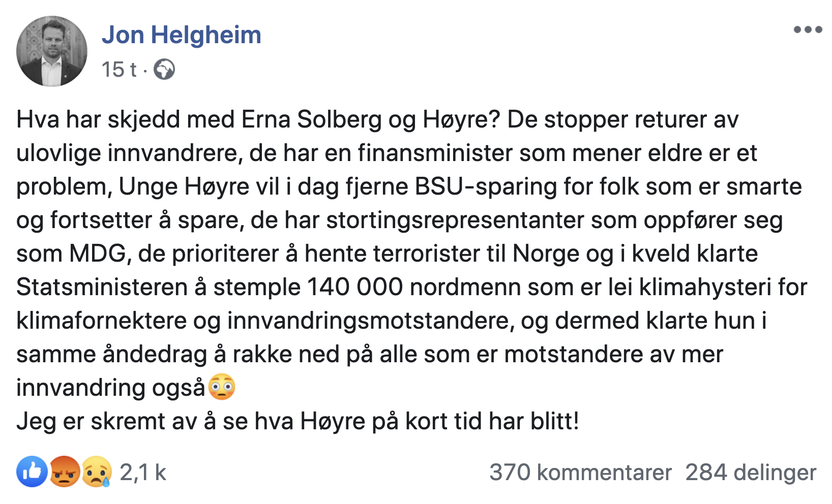Show the 284 delinger shares list
Viewport: 832px width, 504px height.
(x=751, y=472)
